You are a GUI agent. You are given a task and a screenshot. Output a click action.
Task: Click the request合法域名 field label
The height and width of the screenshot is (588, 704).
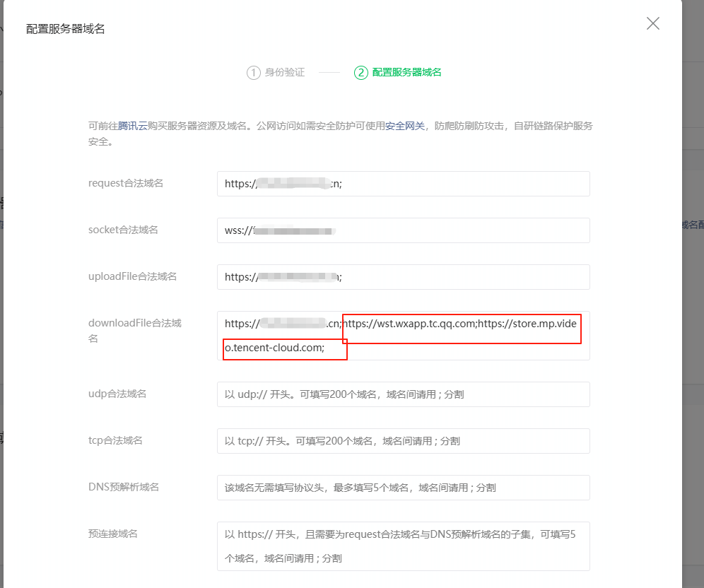tap(126, 183)
